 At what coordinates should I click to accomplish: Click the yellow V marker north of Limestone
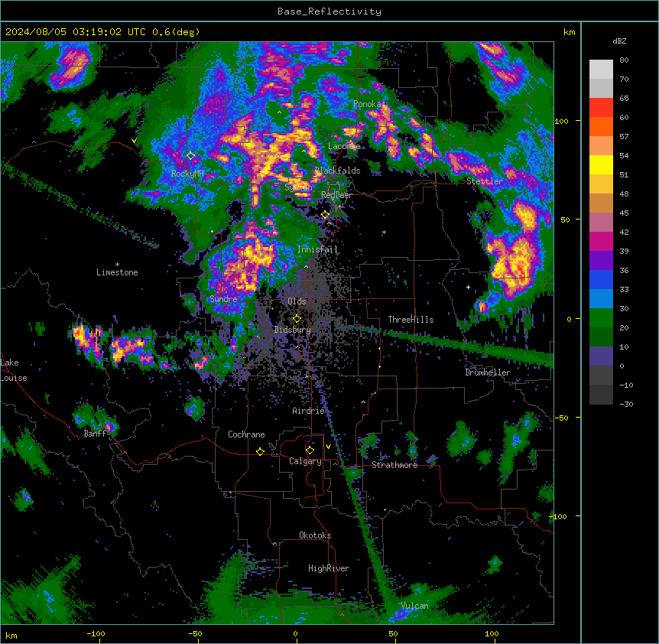tap(134, 141)
